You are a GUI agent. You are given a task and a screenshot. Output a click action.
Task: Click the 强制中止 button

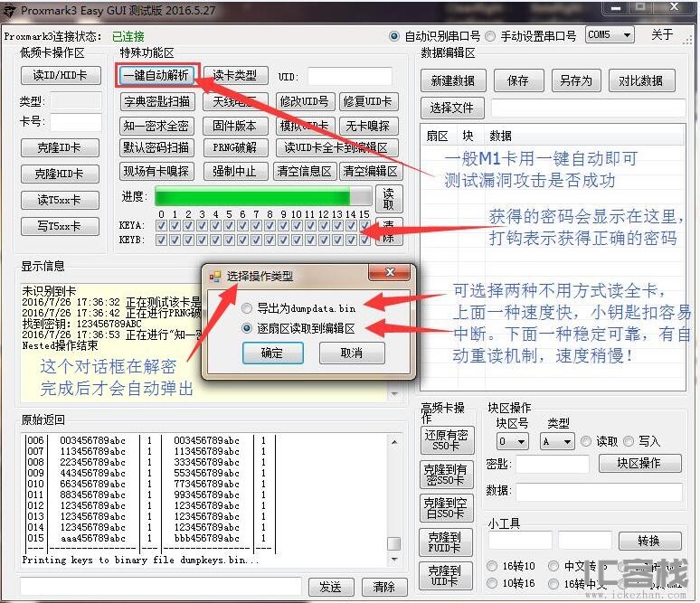[236, 172]
